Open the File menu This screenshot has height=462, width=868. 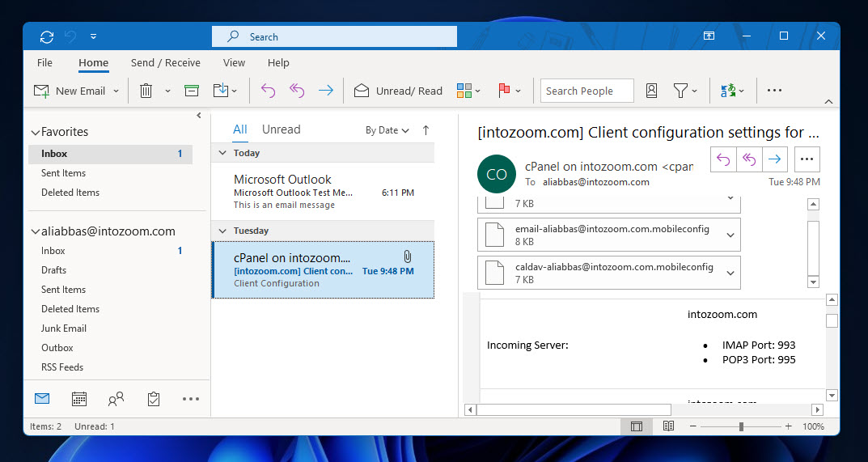44,62
